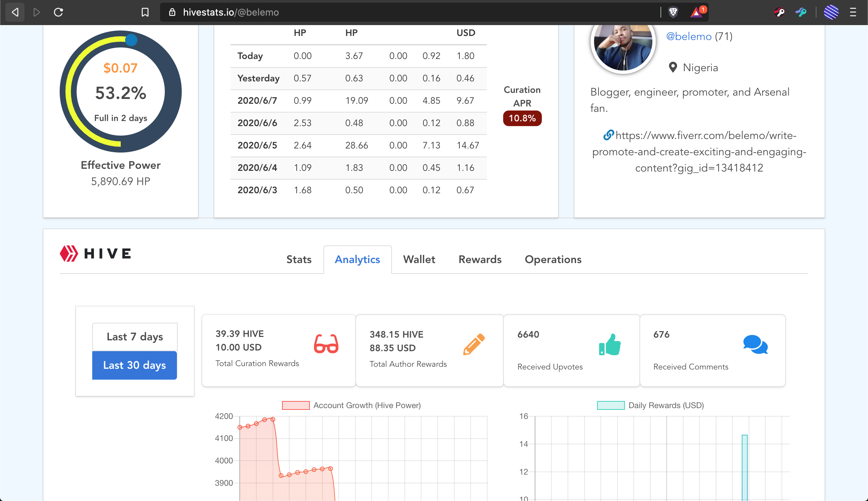Click the 'USD' column header
This screenshot has width=868, height=501.
466,33
